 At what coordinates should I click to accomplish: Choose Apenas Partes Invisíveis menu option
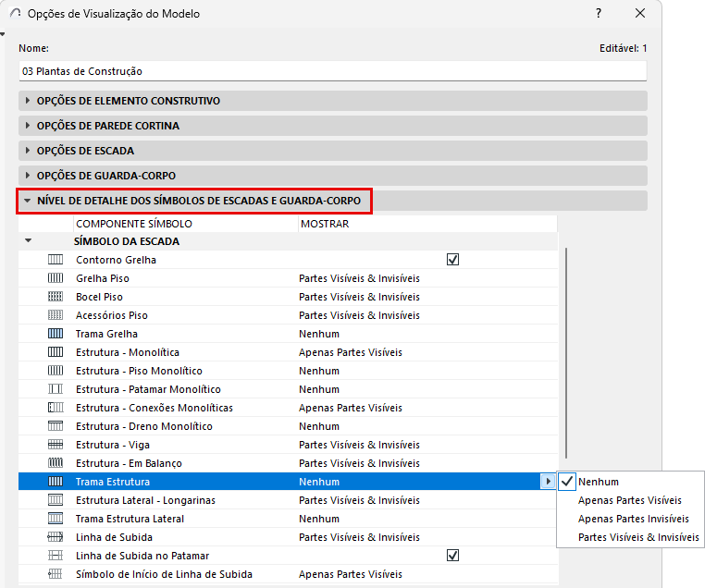[x=634, y=518]
